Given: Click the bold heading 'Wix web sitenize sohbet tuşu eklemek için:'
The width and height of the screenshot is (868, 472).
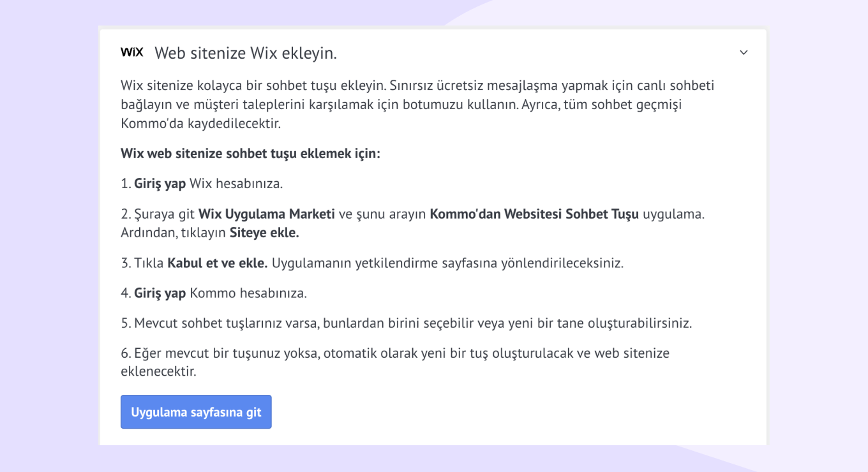Looking at the screenshot, I should tap(250, 154).
